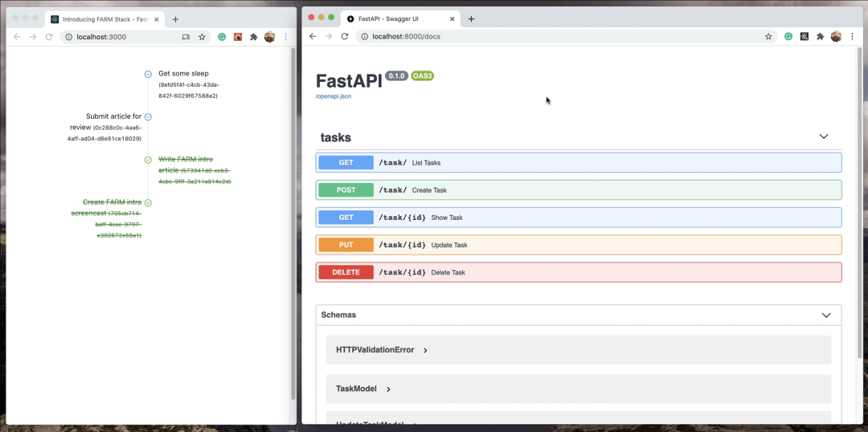Click the 'Get some sleep' task text
Viewport: 868px width, 432px height.
(183, 73)
